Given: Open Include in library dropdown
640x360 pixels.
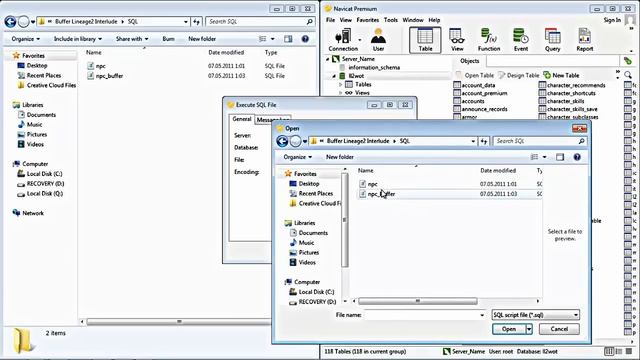Looking at the screenshot, I should click(78, 39).
